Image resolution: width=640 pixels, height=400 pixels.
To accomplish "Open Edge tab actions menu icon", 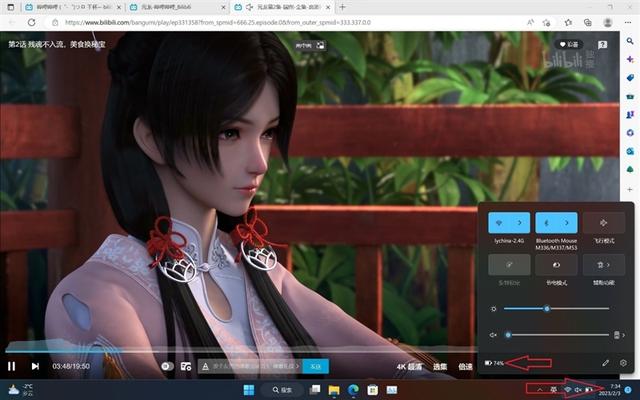I will [11, 7].
